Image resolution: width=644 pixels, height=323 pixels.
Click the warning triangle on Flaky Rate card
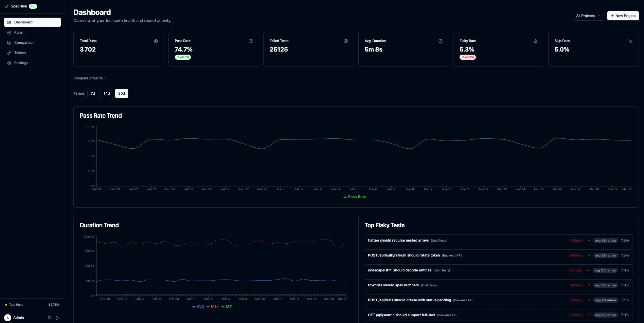click(536, 41)
